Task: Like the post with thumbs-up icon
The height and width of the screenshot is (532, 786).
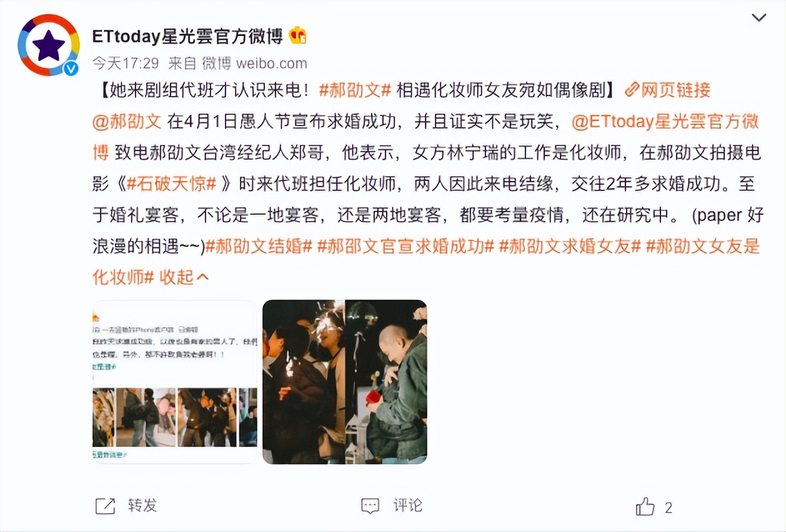Action: [x=645, y=506]
